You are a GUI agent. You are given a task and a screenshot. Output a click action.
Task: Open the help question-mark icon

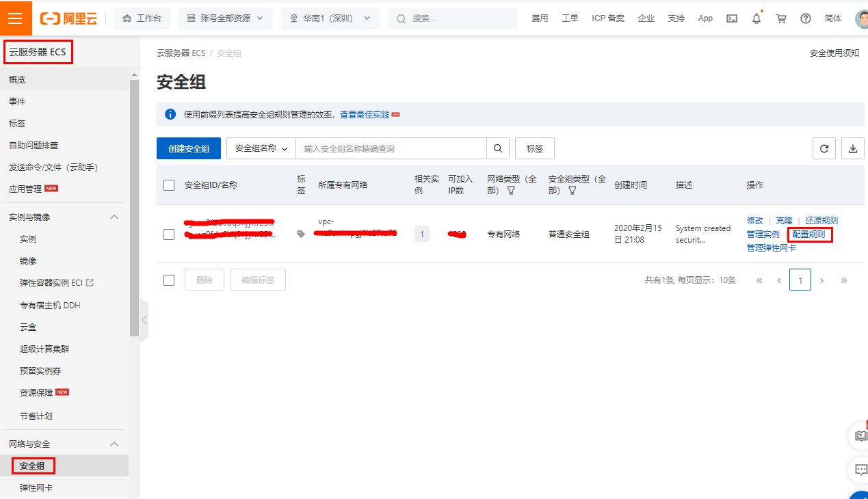tap(805, 18)
